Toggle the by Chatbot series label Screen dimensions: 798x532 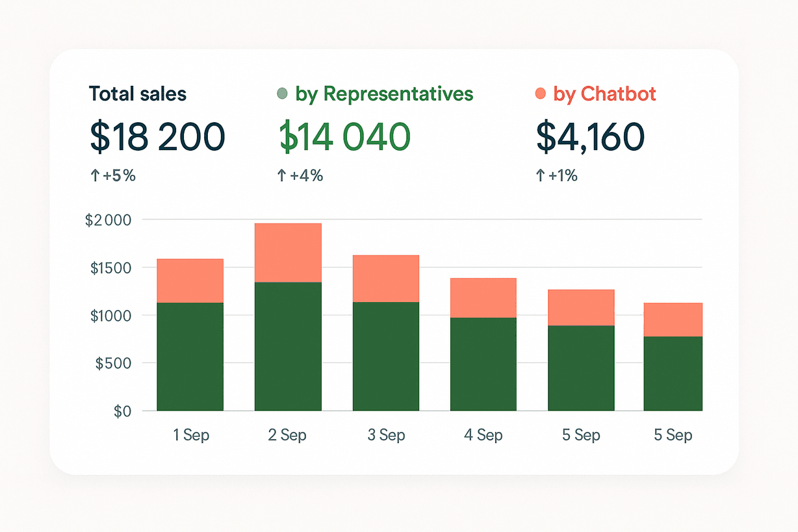coord(604,94)
